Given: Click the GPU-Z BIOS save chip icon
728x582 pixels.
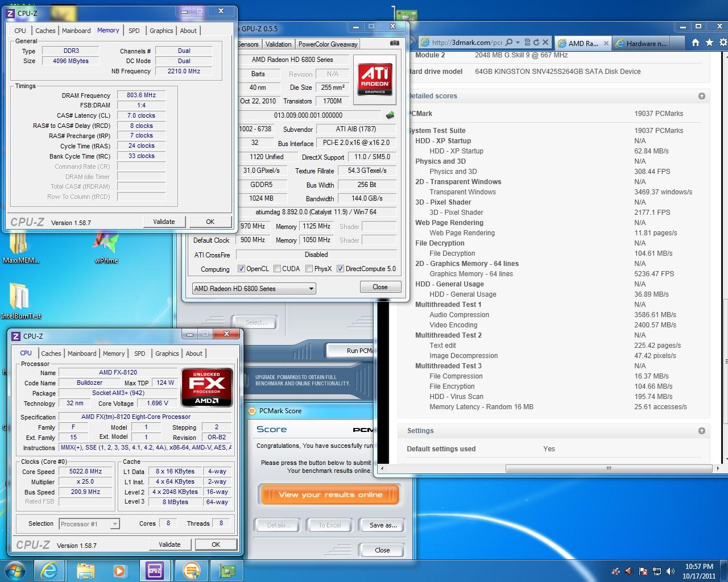Looking at the screenshot, I should [x=390, y=115].
